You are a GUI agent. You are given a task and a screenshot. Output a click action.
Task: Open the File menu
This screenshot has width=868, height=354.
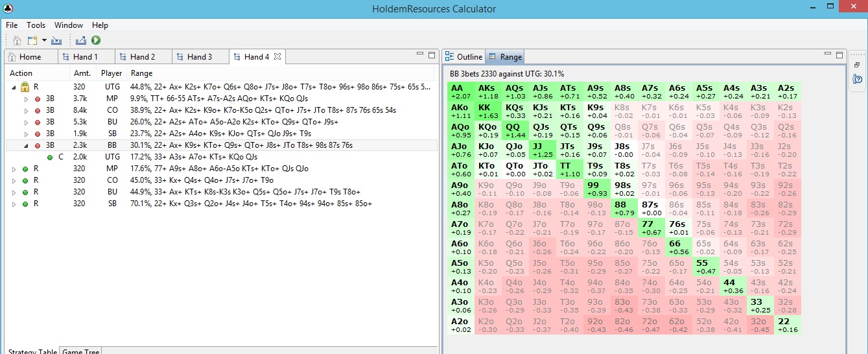coord(12,25)
